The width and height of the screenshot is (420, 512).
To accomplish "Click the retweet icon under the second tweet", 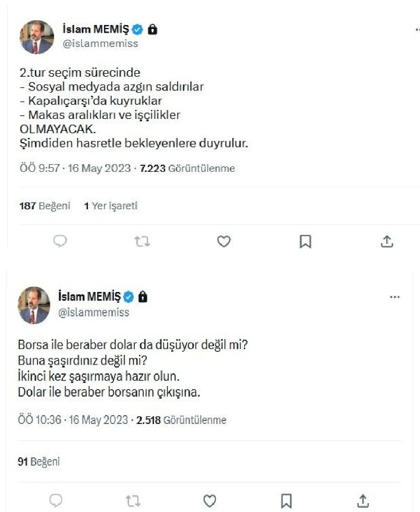I will (133, 501).
